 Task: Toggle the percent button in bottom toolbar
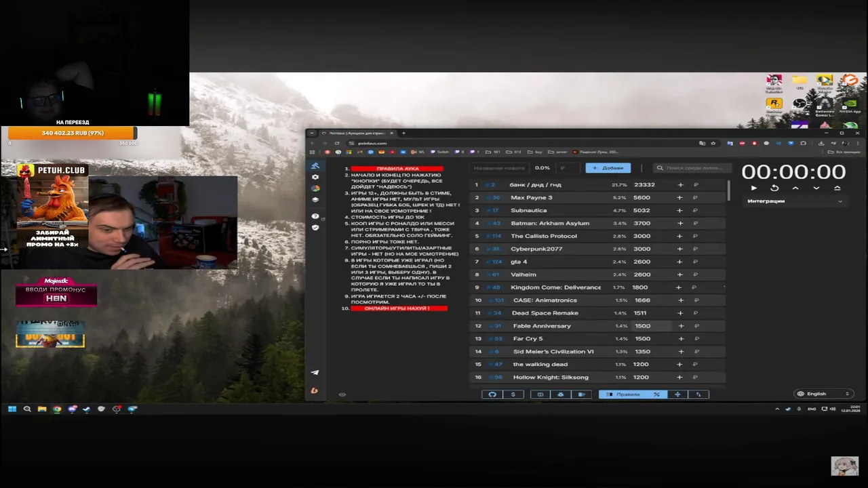pos(656,394)
